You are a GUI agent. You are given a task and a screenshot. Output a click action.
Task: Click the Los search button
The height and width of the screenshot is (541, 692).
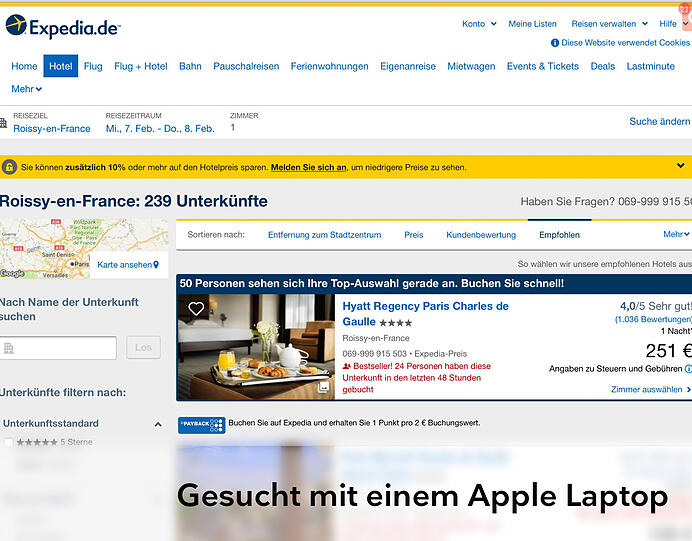[143, 348]
